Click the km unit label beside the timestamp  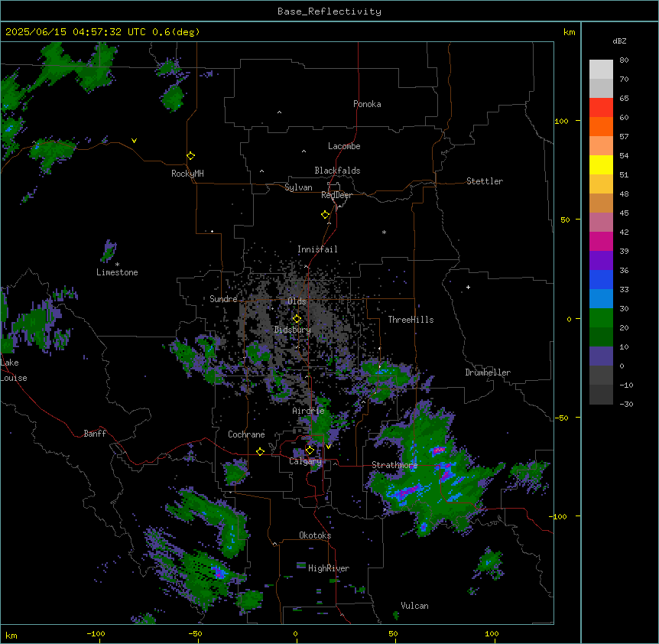click(x=569, y=32)
